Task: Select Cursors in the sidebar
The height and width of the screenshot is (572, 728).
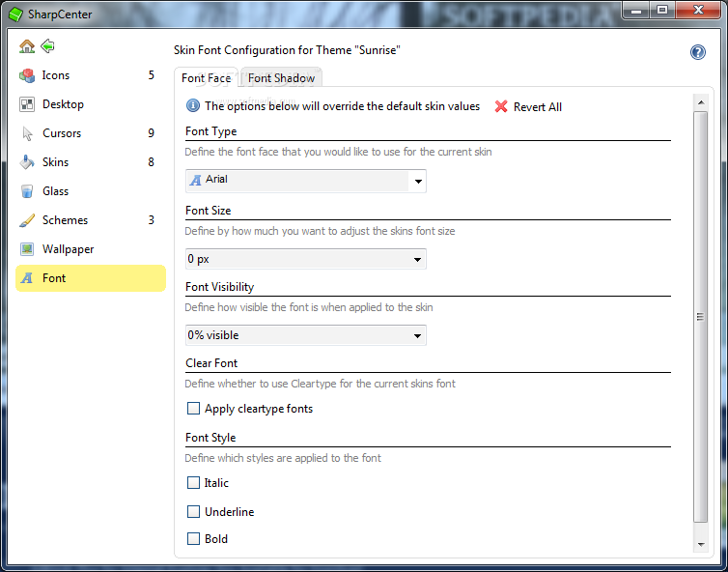Action: (91, 133)
